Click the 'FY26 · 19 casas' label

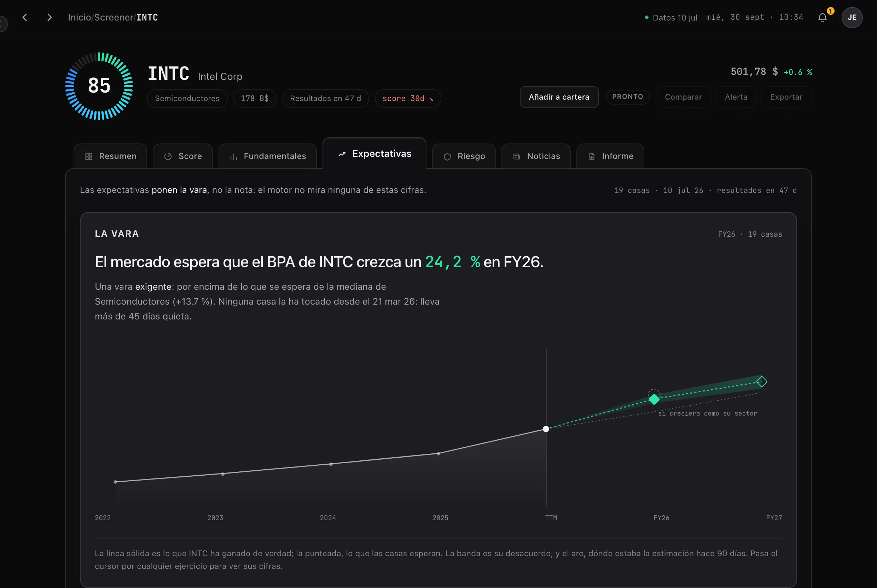(750, 234)
